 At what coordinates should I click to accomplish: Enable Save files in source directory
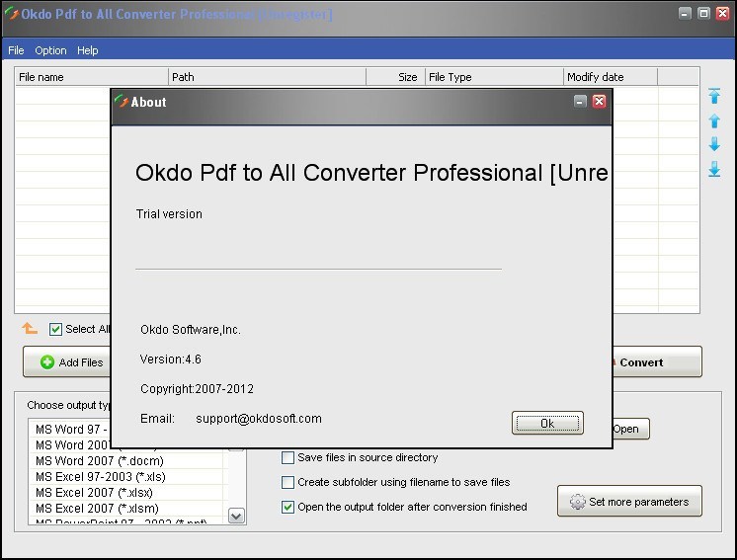tap(287, 457)
